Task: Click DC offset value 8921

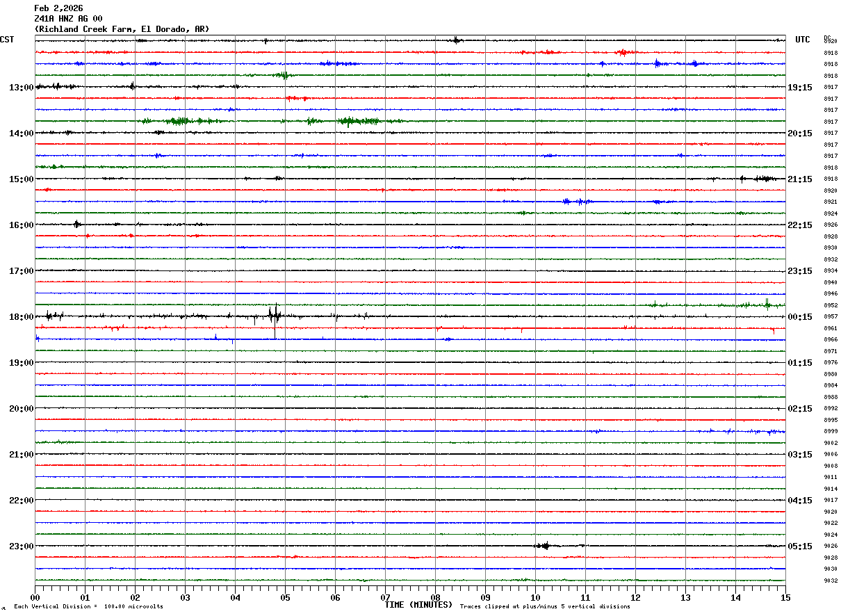Action: coord(831,202)
